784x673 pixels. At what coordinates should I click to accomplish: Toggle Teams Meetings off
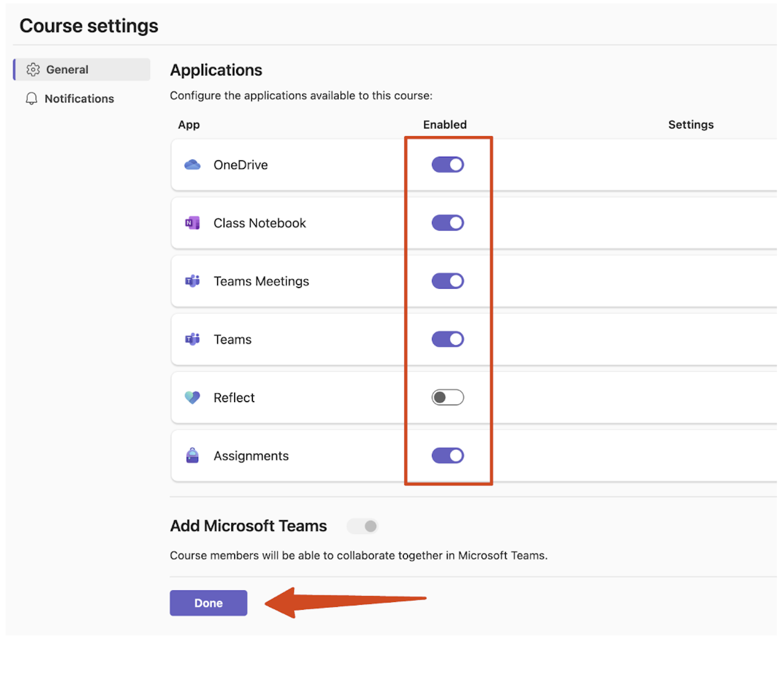(447, 281)
